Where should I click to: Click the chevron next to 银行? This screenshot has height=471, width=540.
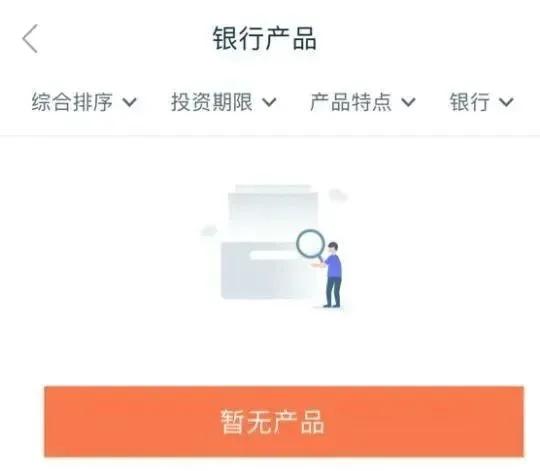click(507, 102)
